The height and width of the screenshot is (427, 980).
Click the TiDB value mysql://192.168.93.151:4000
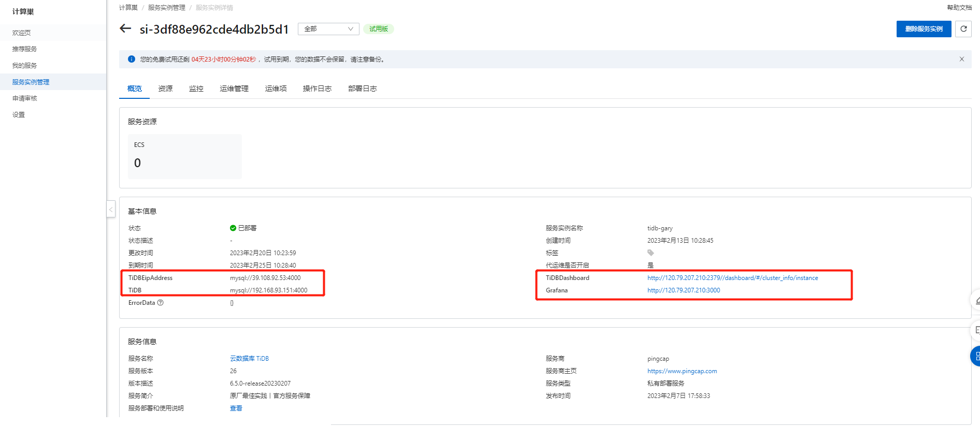click(269, 290)
